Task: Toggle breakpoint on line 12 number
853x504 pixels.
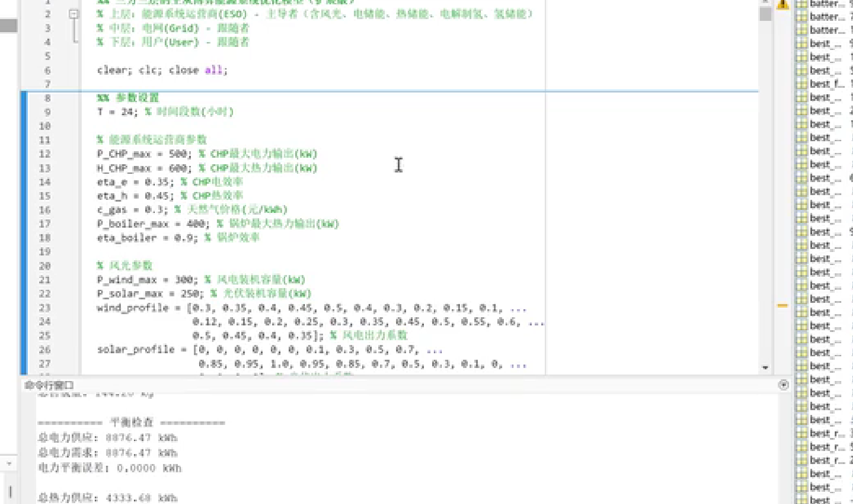Action: coord(45,154)
